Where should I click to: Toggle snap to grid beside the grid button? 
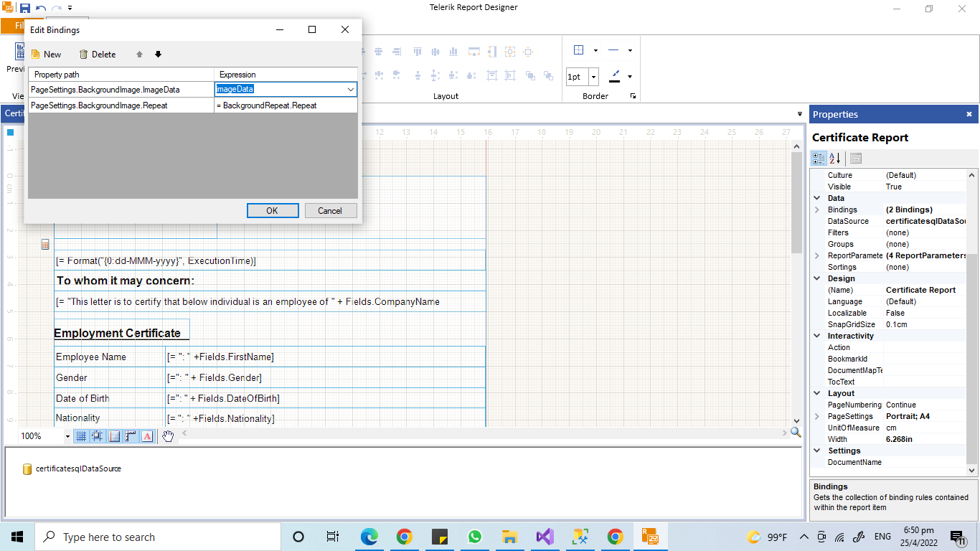(x=97, y=435)
